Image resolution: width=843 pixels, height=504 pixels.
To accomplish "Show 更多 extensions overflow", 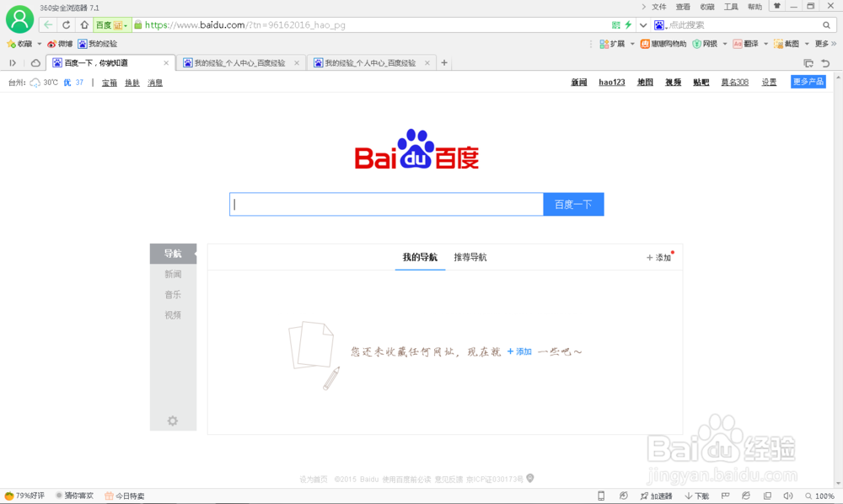I will tap(825, 44).
